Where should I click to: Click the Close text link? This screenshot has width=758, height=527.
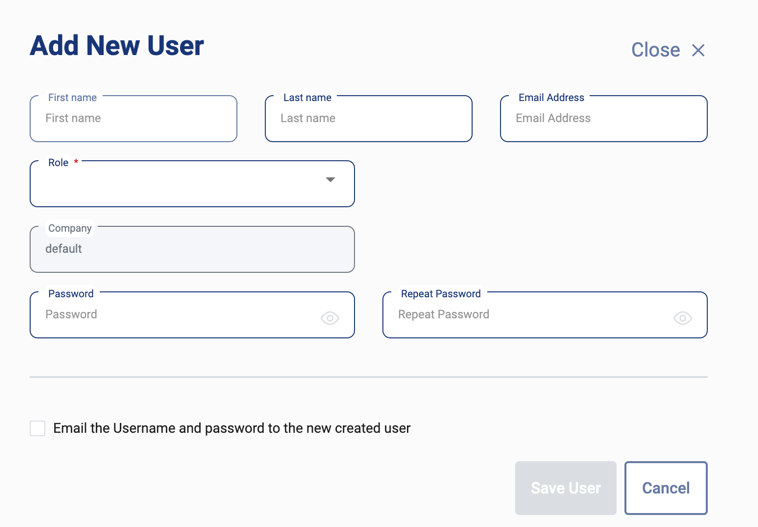click(x=655, y=50)
